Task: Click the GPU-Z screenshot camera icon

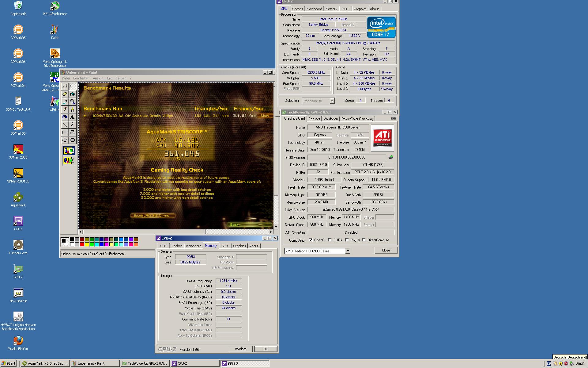Action: 393,118
